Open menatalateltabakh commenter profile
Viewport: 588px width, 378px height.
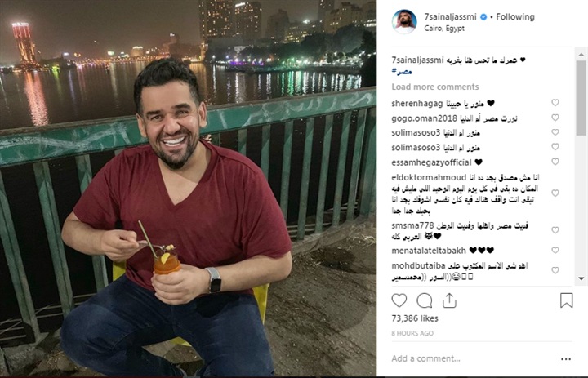[429, 250]
